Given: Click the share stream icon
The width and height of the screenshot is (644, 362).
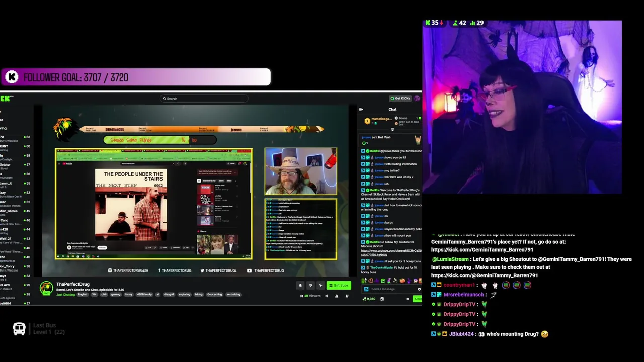Looking at the screenshot, I should [327, 296].
